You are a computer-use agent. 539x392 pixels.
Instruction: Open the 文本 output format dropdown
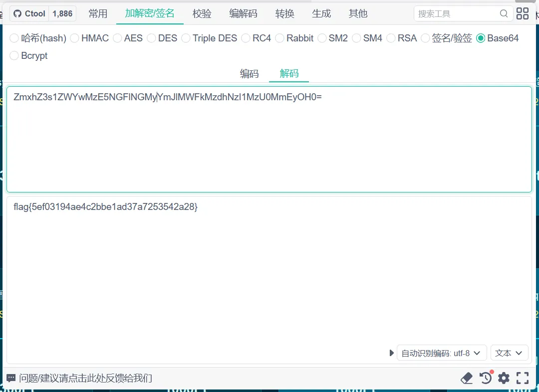(x=509, y=353)
